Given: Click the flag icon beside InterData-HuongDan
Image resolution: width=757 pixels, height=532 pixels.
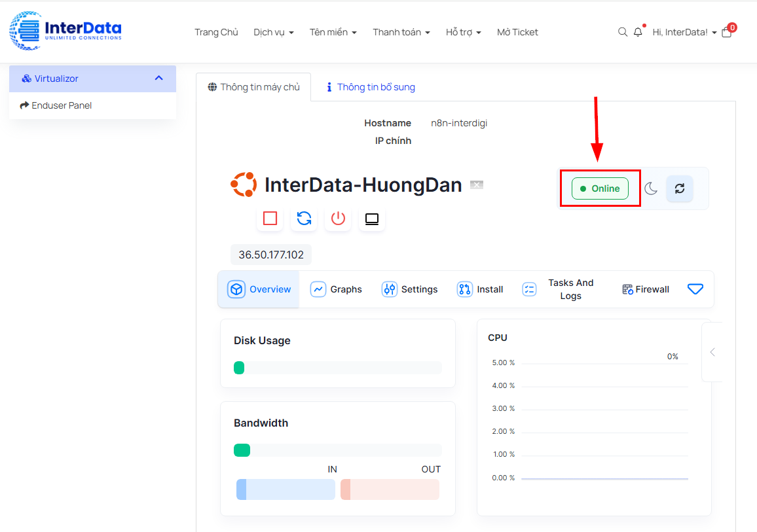Looking at the screenshot, I should pos(477,185).
